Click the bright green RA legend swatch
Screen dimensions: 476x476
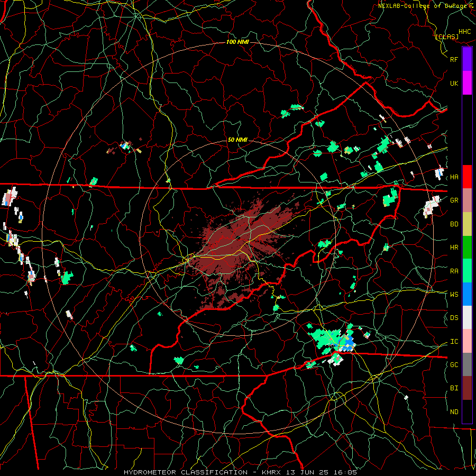467,271
